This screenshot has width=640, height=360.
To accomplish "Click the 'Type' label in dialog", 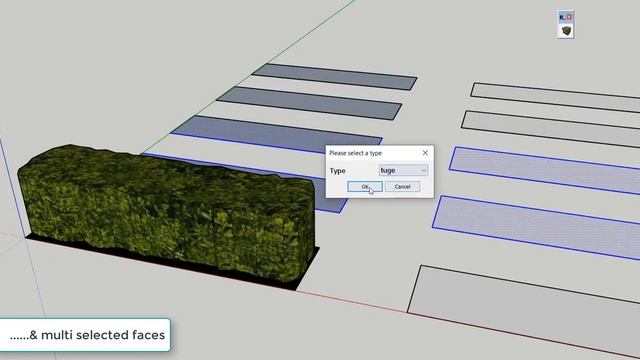I will tap(338, 171).
